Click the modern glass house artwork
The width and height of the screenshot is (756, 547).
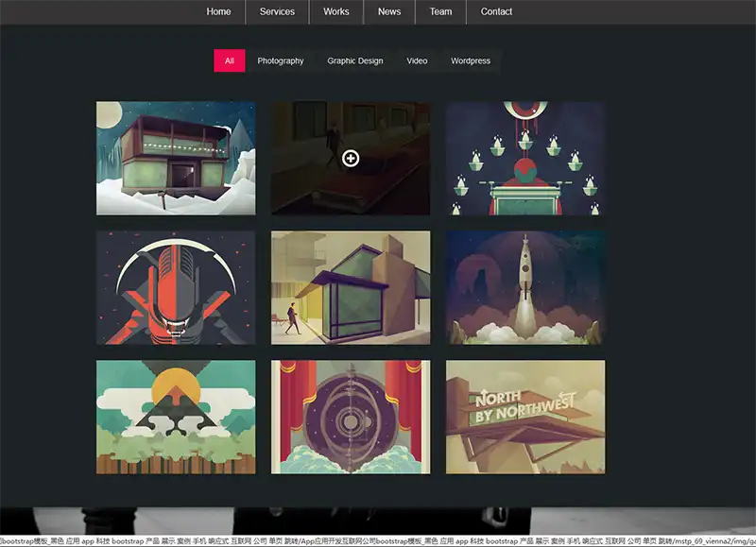[351, 288]
